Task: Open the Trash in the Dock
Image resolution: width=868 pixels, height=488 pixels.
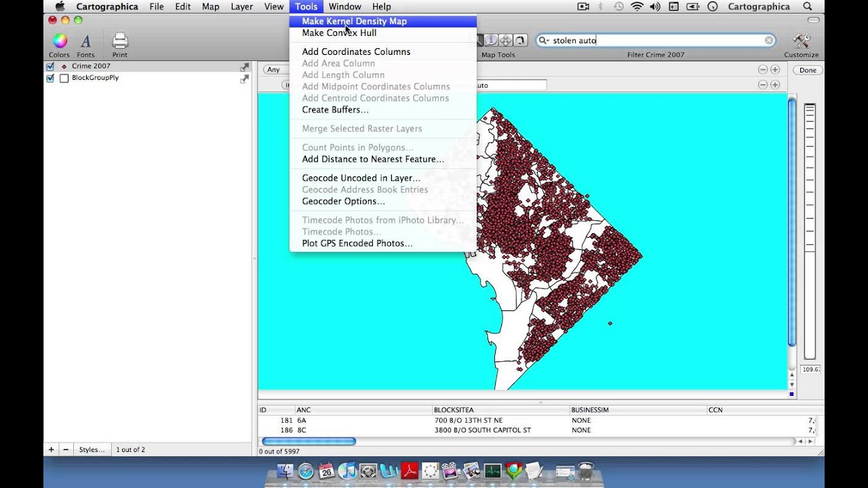Action: click(586, 471)
